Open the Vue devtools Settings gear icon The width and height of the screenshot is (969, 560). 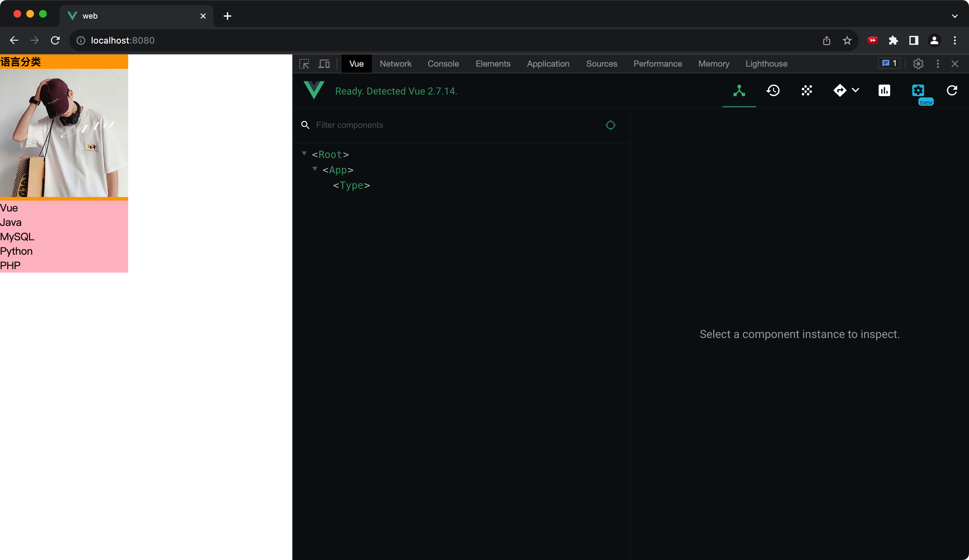(918, 91)
